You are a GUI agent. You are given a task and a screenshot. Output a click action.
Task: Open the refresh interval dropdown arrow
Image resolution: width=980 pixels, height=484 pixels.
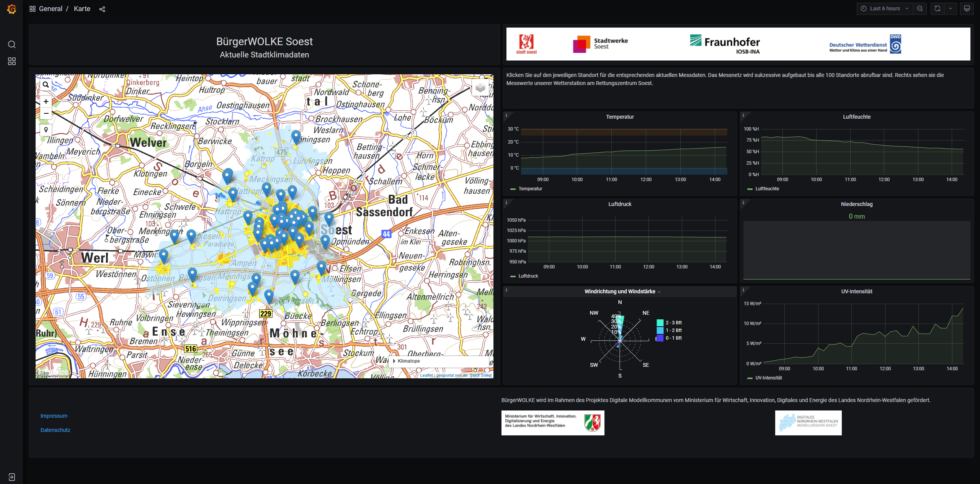point(951,8)
